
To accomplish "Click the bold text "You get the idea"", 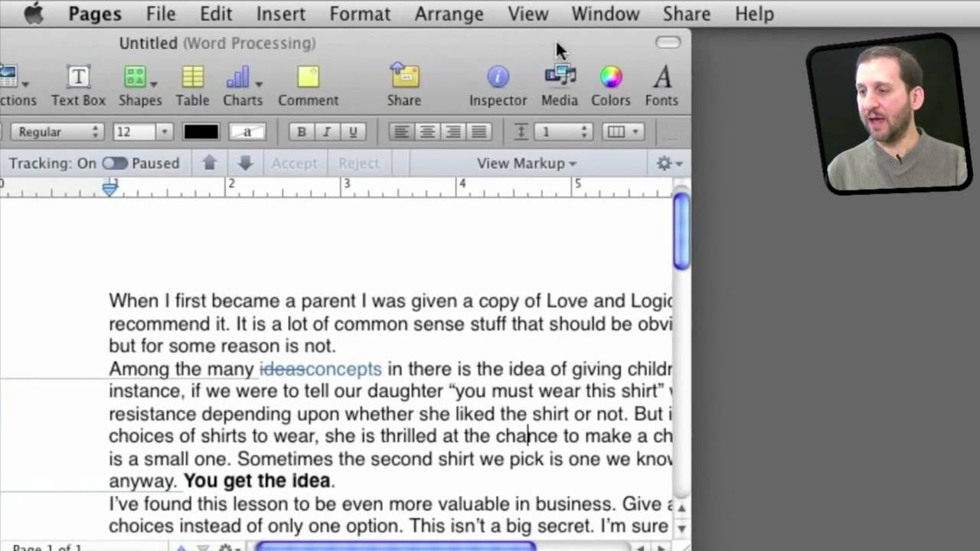I will click(x=257, y=481).
